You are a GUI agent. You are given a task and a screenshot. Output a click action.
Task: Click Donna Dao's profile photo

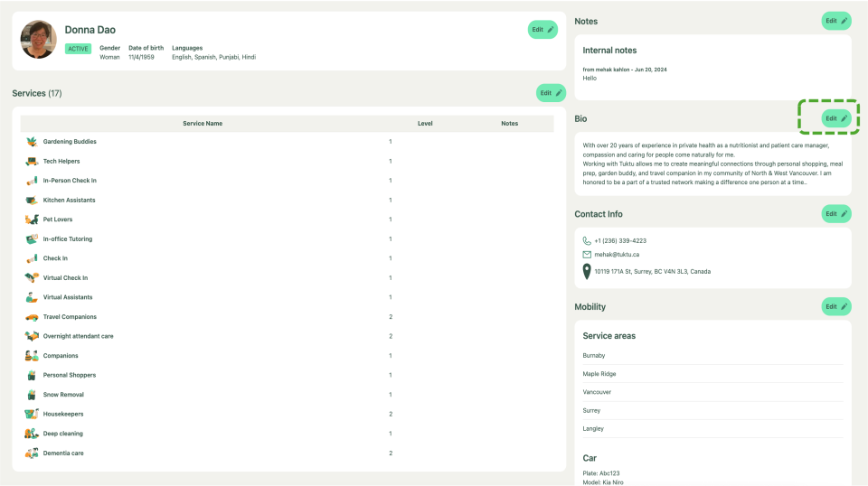click(39, 40)
